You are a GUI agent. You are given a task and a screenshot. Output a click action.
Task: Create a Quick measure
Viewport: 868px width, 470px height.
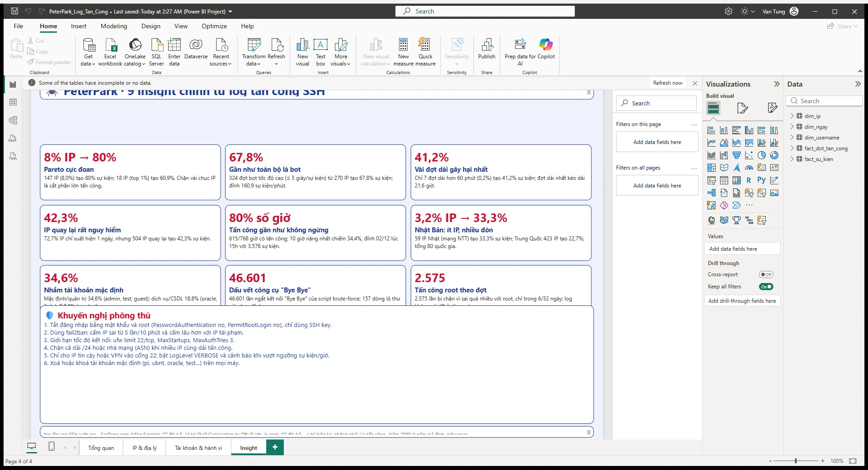(425, 52)
